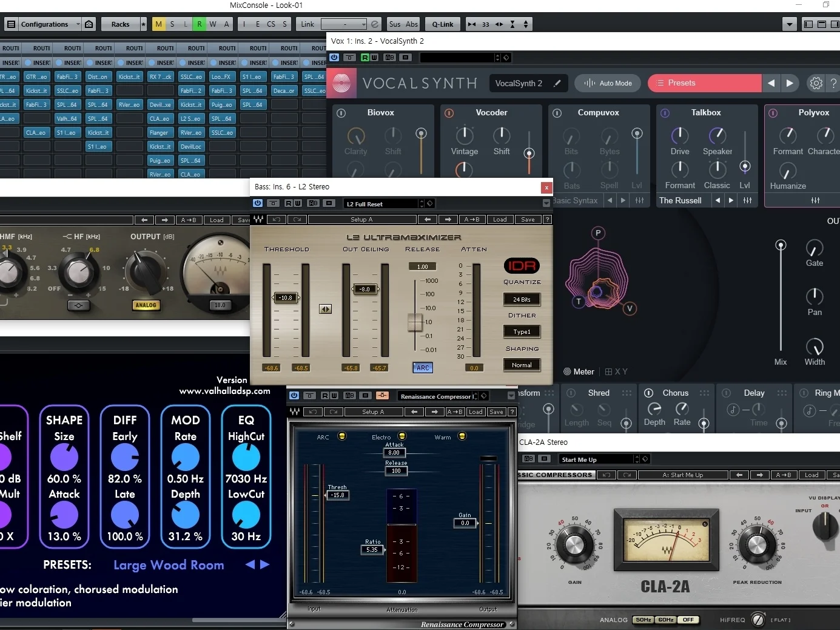The image size is (840, 630).
Task: Open L2 A/B compare settings icon
Action: [x=314, y=203]
